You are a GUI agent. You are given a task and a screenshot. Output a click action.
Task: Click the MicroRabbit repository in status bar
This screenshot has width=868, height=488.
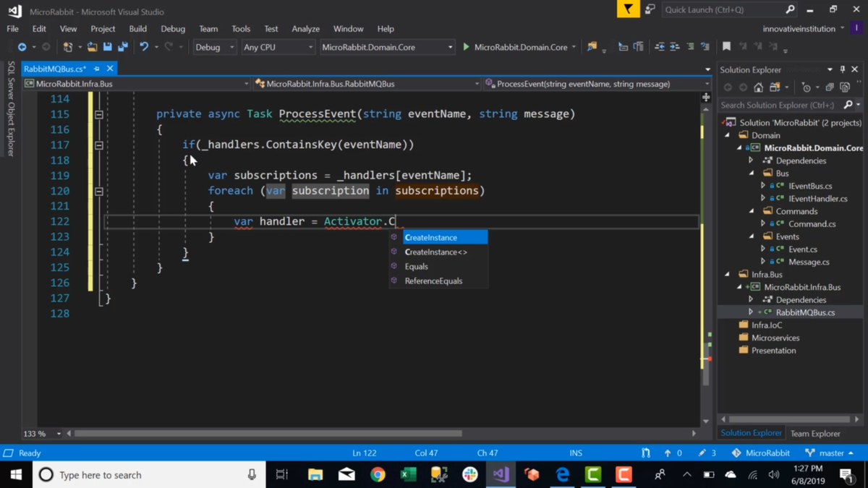click(x=760, y=453)
